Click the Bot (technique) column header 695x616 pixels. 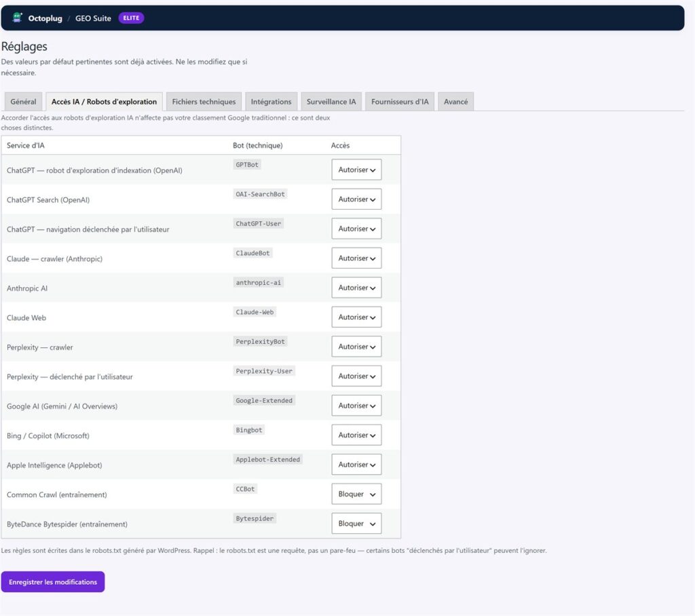point(257,145)
